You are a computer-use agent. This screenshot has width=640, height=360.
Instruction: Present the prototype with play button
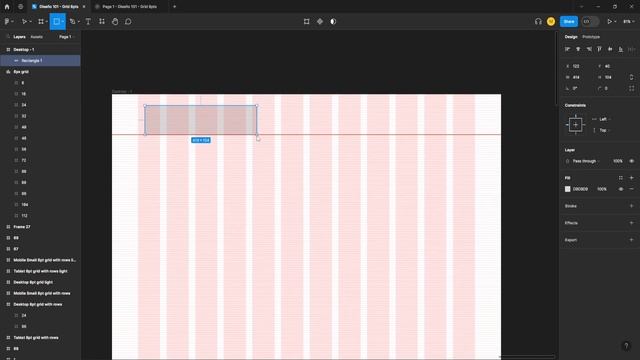pyautogui.click(x=609, y=22)
